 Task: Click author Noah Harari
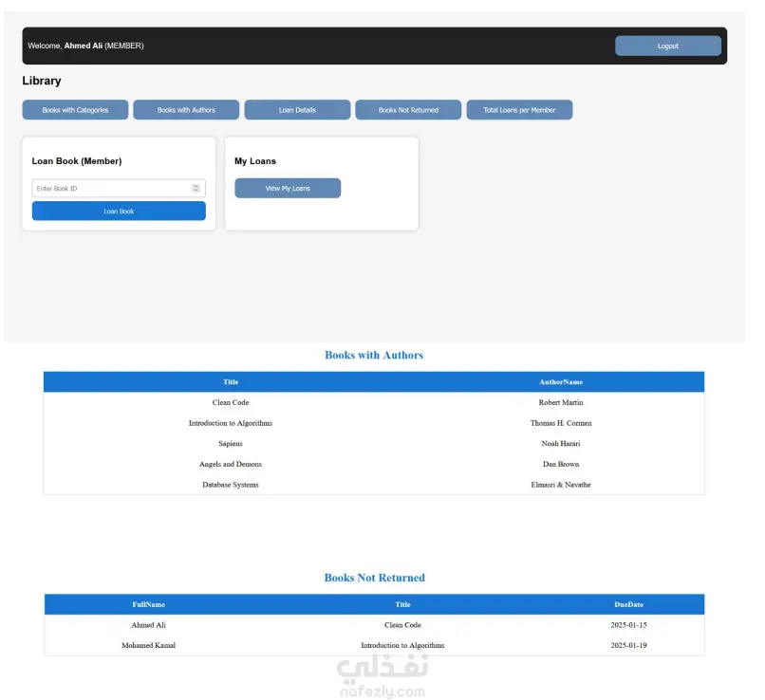561,444
